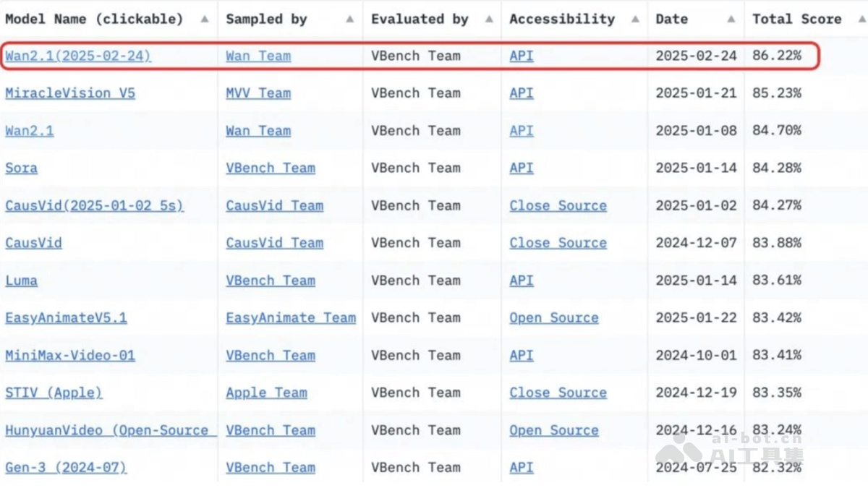Sort by Total Score column arrow
Image resolution: width=868 pixels, height=488 pixels.
point(858,20)
